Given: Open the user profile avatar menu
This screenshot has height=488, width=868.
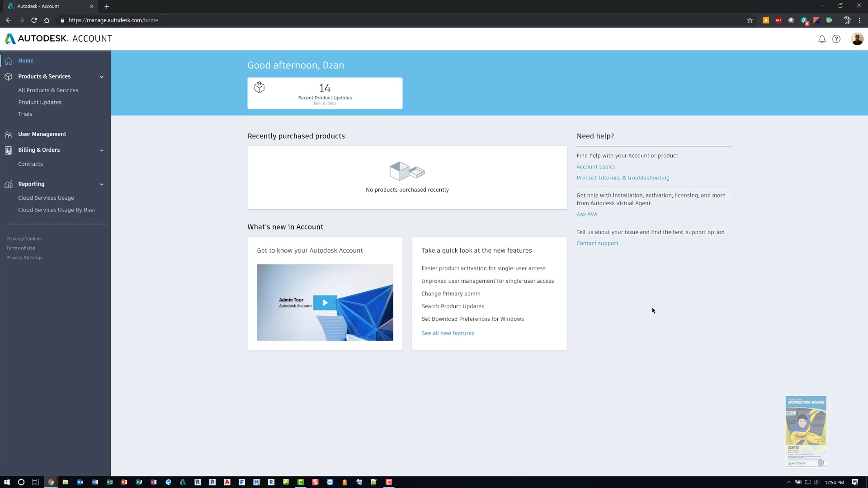Looking at the screenshot, I should 857,39.
